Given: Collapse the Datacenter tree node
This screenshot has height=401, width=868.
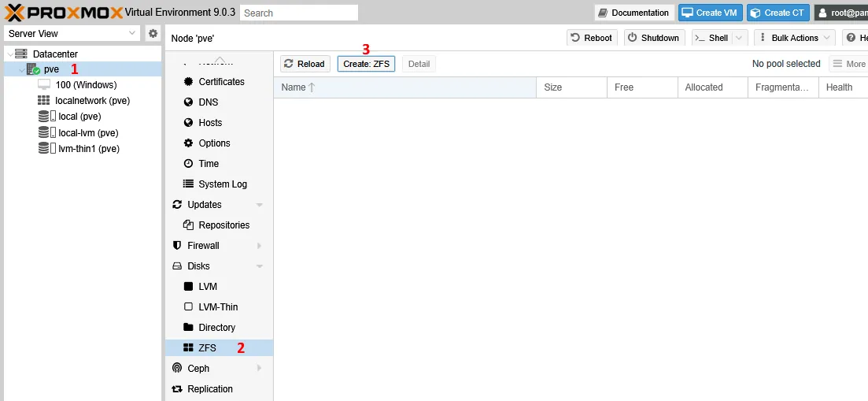Looking at the screenshot, I should (10, 54).
